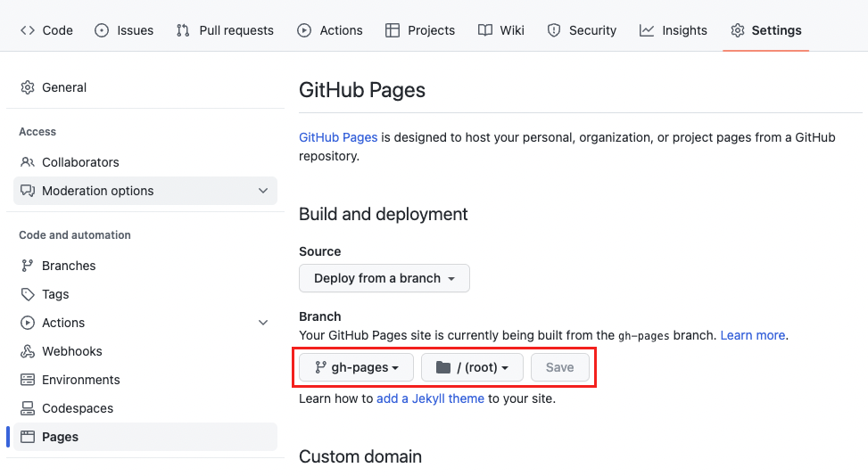The height and width of the screenshot is (476, 868).
Task: Click the Source label
Action: [320, 251]
